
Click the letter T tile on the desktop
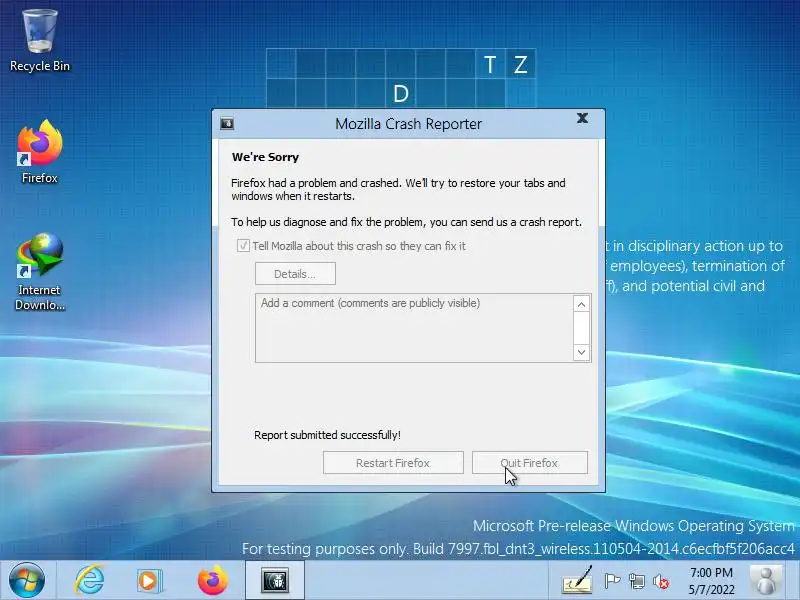(x=490, y=64)
